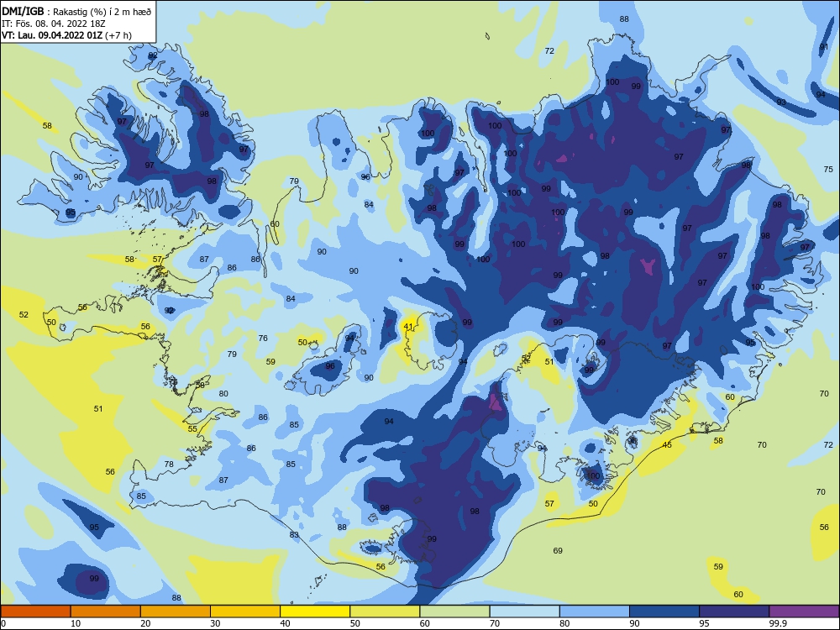The image size is (840, 630).
Task: Click the golden 30–40 legend swatch
Action: [x=245, y=612]
